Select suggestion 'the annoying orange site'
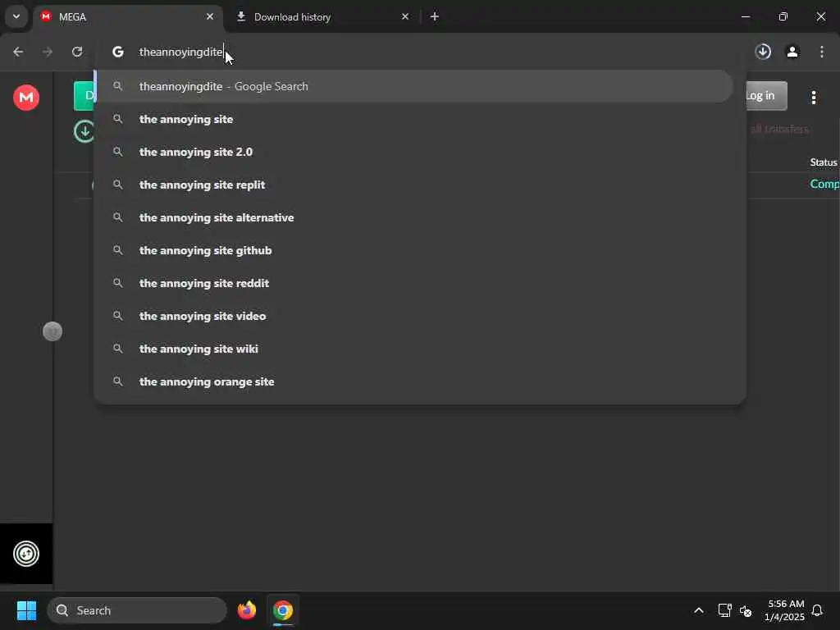 (413, 381)
